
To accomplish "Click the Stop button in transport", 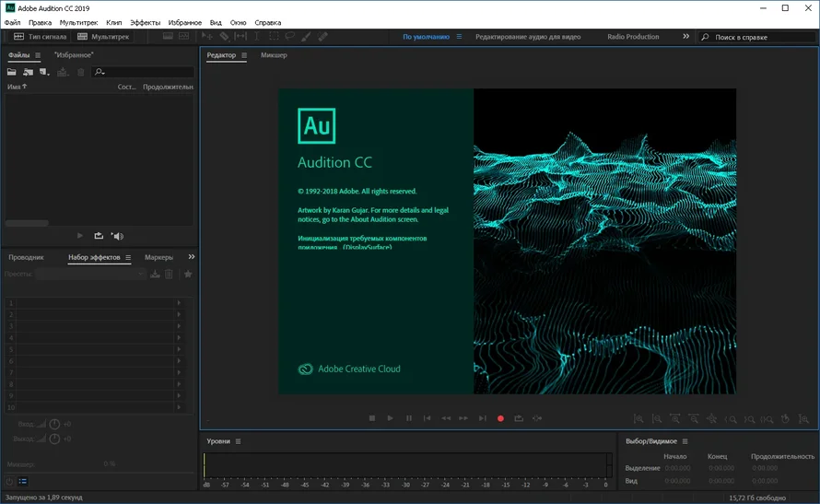I will [x=372, y=418].
